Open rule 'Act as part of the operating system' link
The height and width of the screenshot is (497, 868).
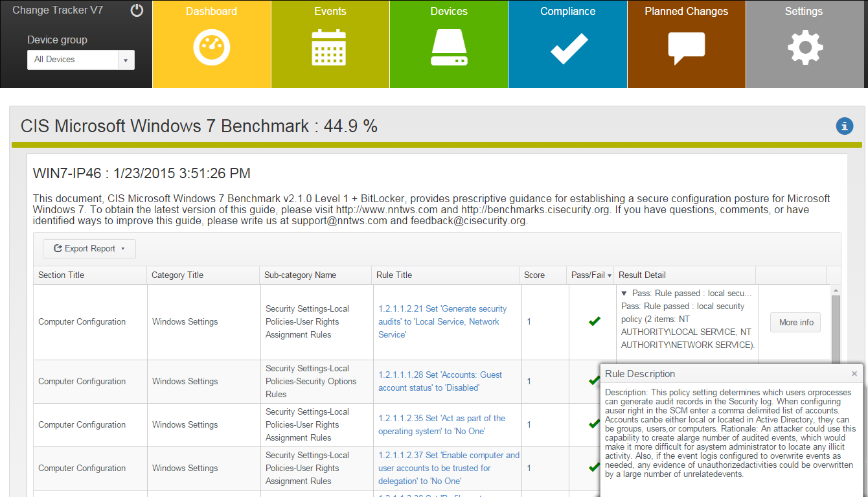point(442,424)
